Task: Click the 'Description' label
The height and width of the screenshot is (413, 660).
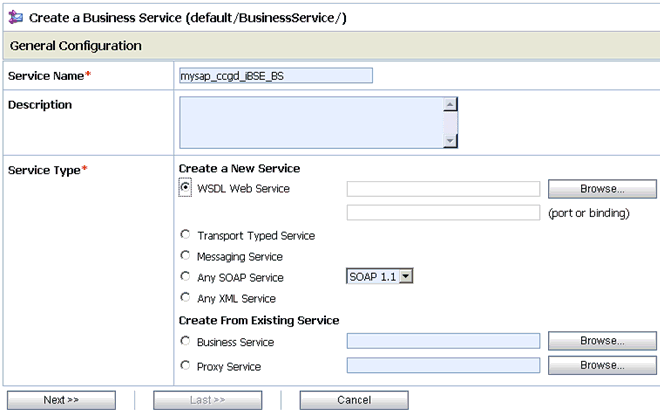Action: tap(40, 105)
